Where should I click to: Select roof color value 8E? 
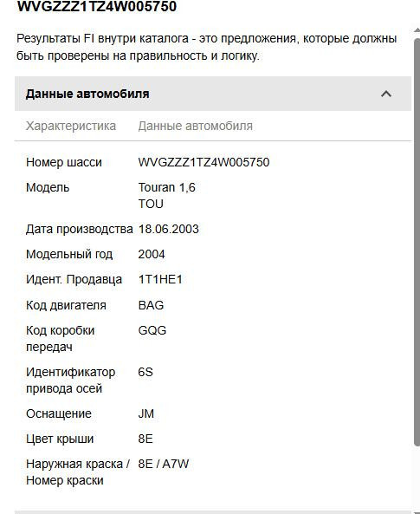pyautogui.click(x=145, y=439)
